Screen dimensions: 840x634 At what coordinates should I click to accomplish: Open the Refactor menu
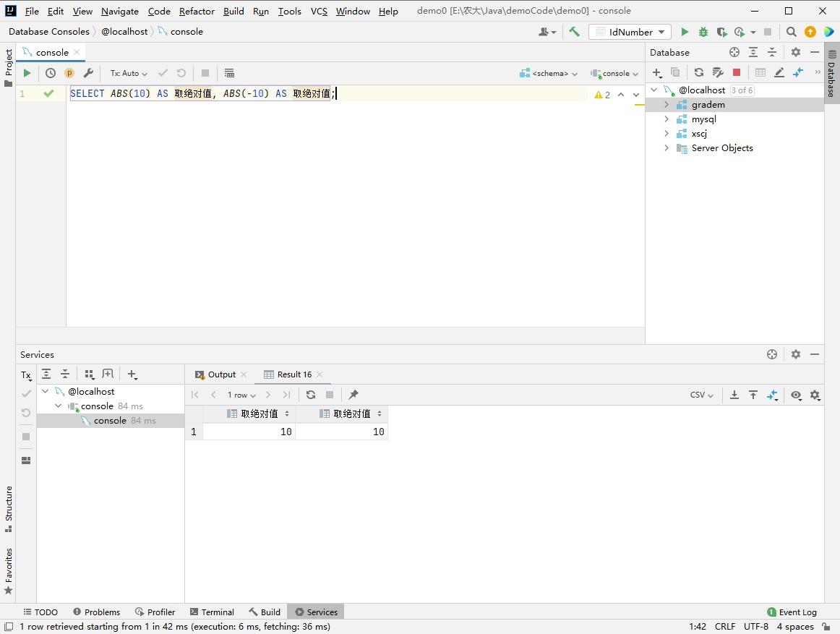coord(197,11)
